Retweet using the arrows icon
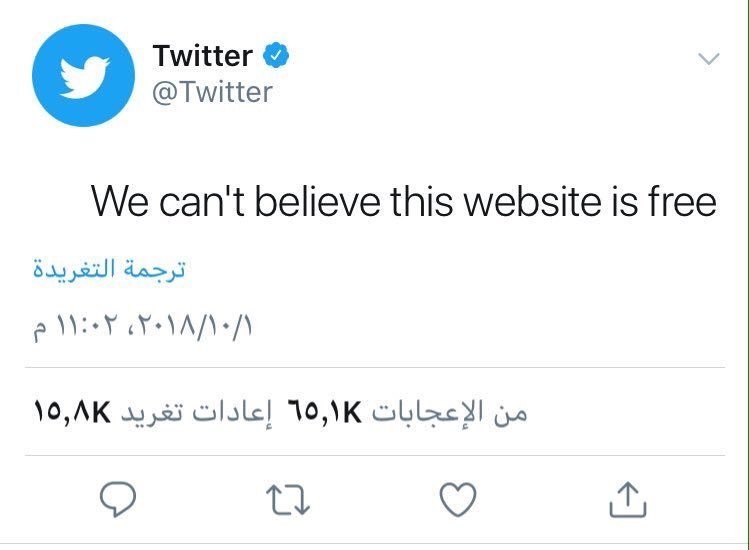Viewport: 749px width, 550px height. coord(290,499)
